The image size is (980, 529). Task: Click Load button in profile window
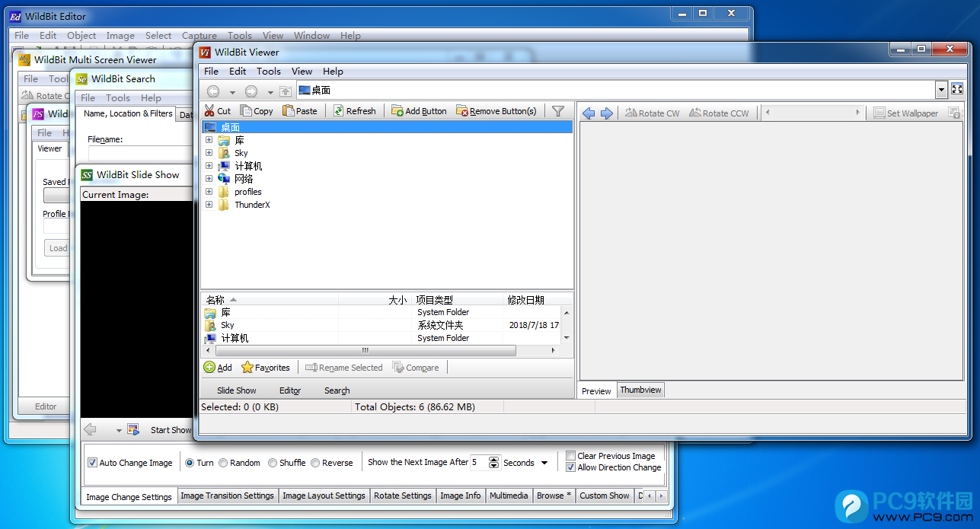click(58, 248)
